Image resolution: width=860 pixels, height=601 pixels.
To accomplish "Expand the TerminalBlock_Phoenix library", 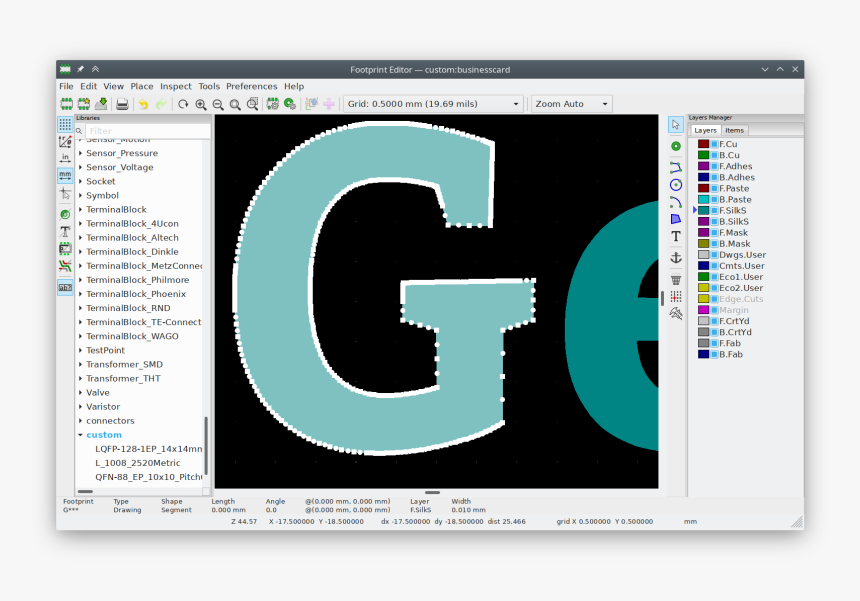I will 81,294.
